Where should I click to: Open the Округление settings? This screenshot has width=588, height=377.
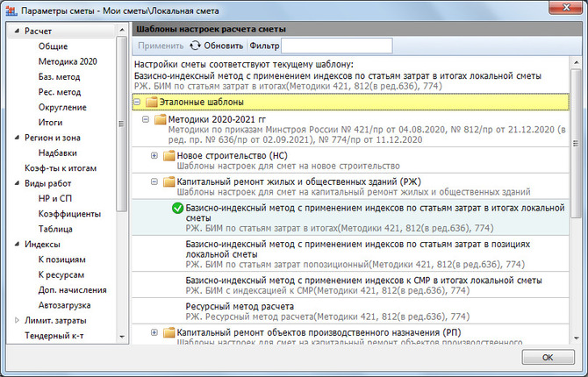[62, 107]
